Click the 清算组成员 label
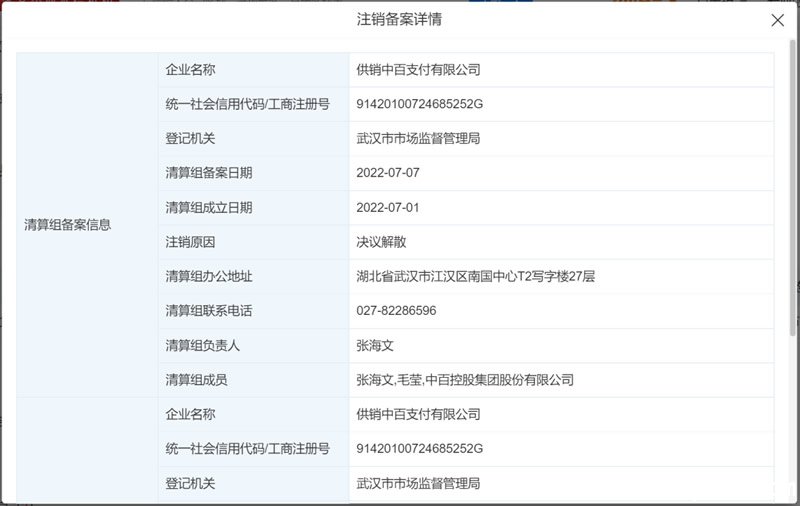Image resolution: width=800 pixels, height=506 pixels. tap(196, 380)
